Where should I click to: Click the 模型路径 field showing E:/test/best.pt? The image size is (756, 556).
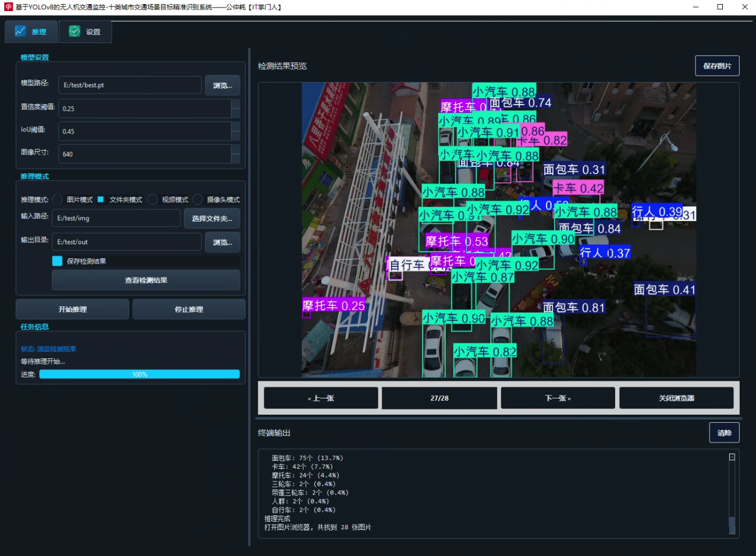[x=130, y=85]
